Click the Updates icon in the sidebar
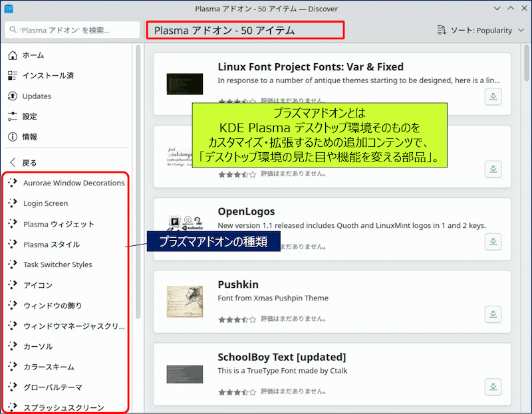 point(13,96)
